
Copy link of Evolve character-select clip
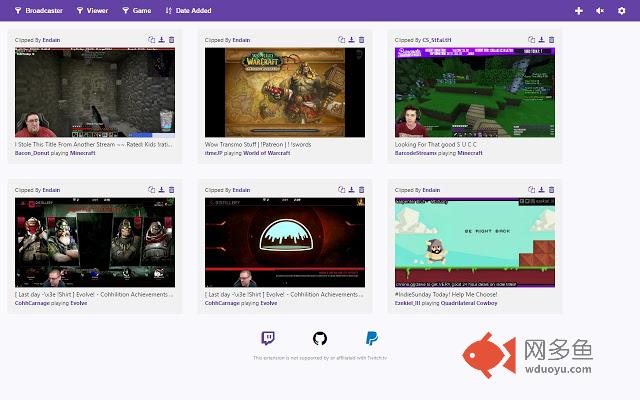click(x=151, y=189)
